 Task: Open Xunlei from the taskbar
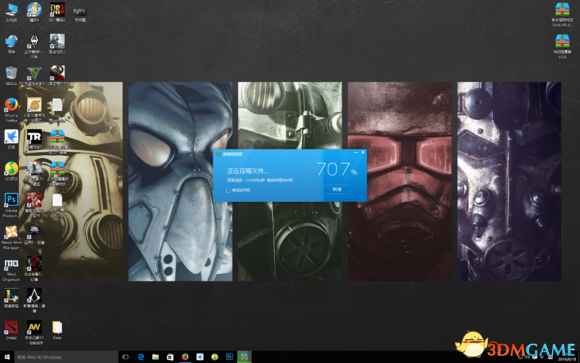pos(200,357)
